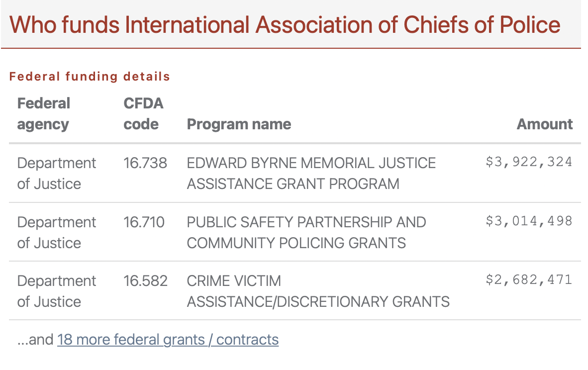
Task: Select the Federal funding details section label
Action: [90, 77]
